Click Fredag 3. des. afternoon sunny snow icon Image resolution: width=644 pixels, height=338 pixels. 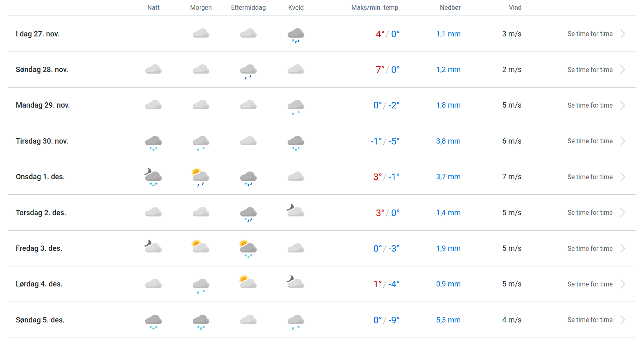(x=248, y=249)
